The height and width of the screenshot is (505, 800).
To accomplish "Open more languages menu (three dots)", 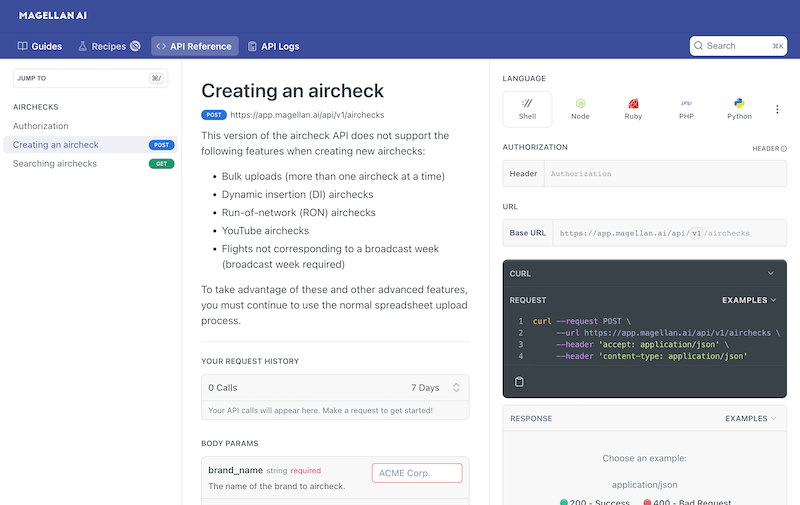I will [777, 109].
